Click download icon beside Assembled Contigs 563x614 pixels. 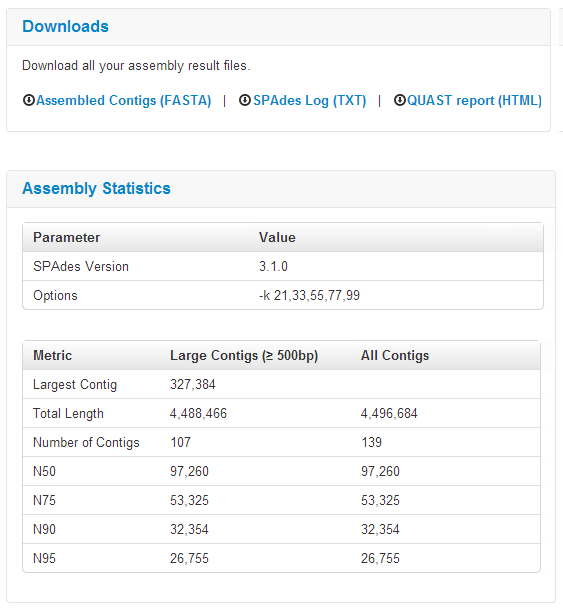[x=29, y=100]
